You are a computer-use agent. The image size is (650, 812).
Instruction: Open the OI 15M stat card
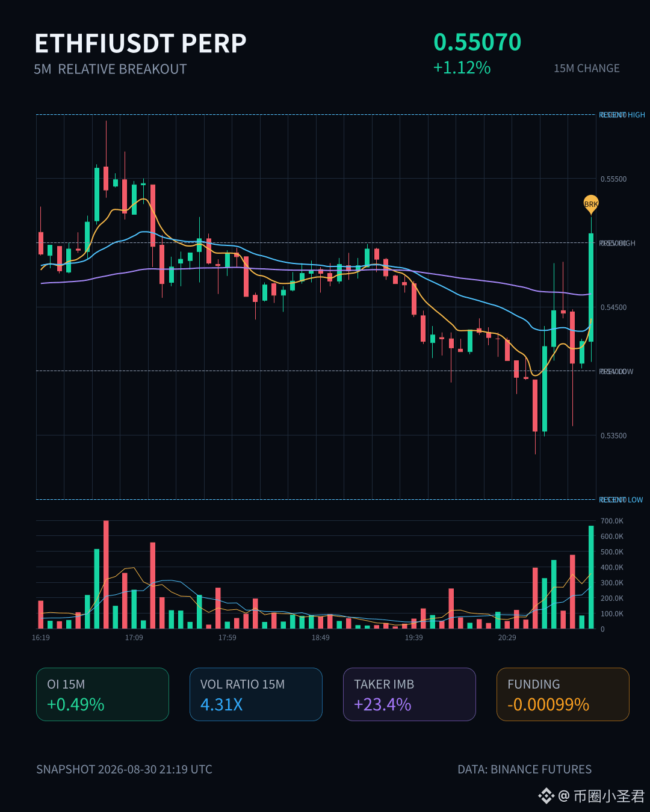(102, 694)
